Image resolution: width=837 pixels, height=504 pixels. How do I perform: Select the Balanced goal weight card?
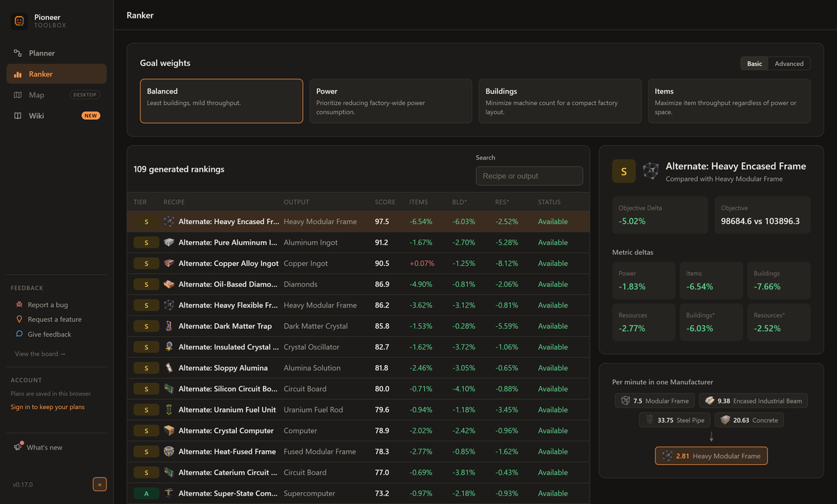pyautogui.click(x=221, y=101)
